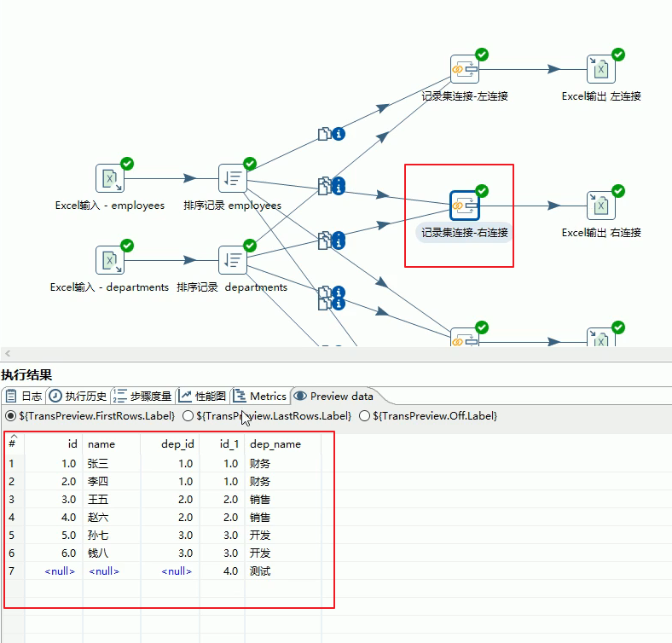Select the name cell 赵六
This screenshot has width=672, height=643.
(112, 518)
